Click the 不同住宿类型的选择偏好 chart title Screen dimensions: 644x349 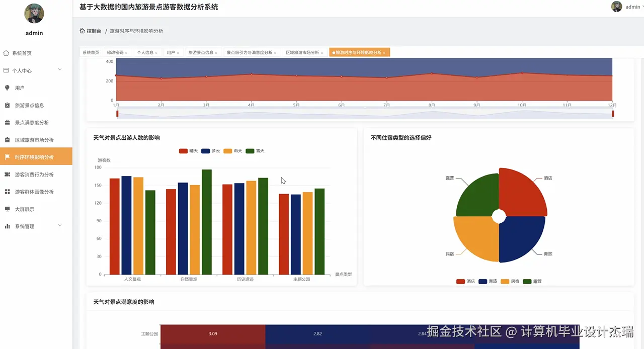[x=401, y=138]
